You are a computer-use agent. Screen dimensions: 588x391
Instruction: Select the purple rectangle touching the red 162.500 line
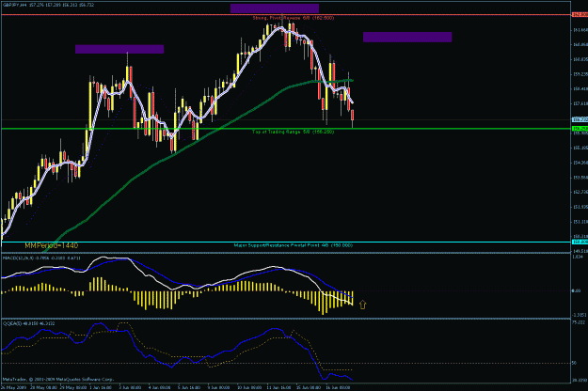pos(275,8)
